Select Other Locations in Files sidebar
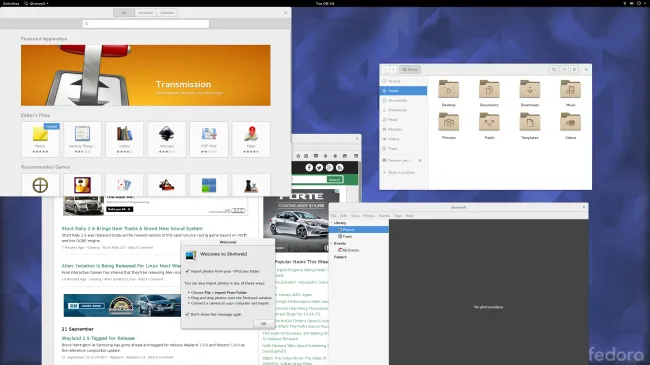Viewport: 650px width, 365px height. point(403,173)
